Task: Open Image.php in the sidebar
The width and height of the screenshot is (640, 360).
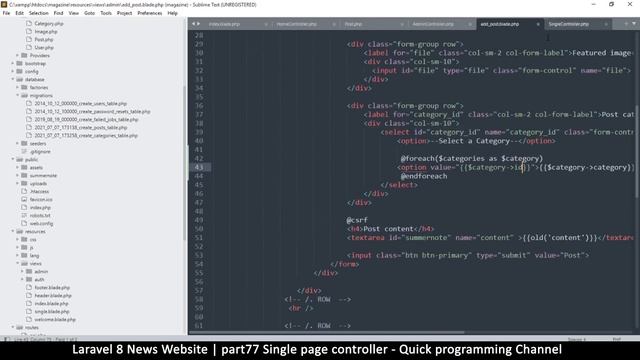Action: pyautogui.click(x=46, y=31)
